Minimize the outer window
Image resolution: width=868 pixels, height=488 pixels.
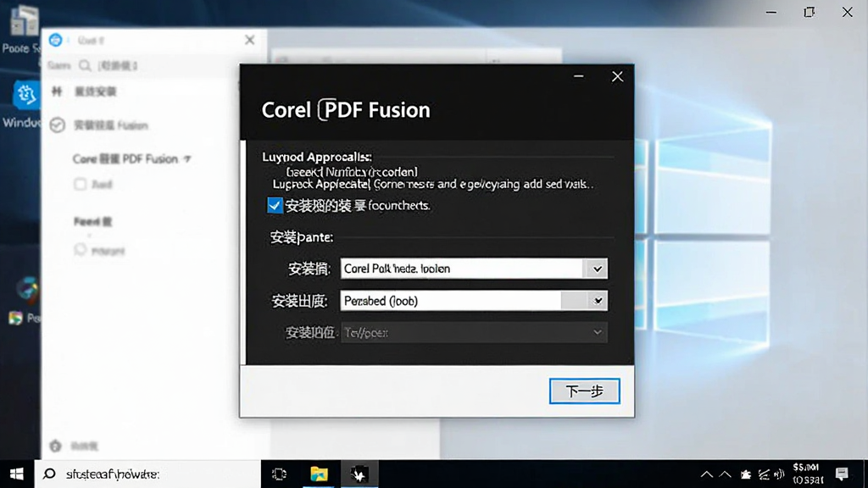771,12
